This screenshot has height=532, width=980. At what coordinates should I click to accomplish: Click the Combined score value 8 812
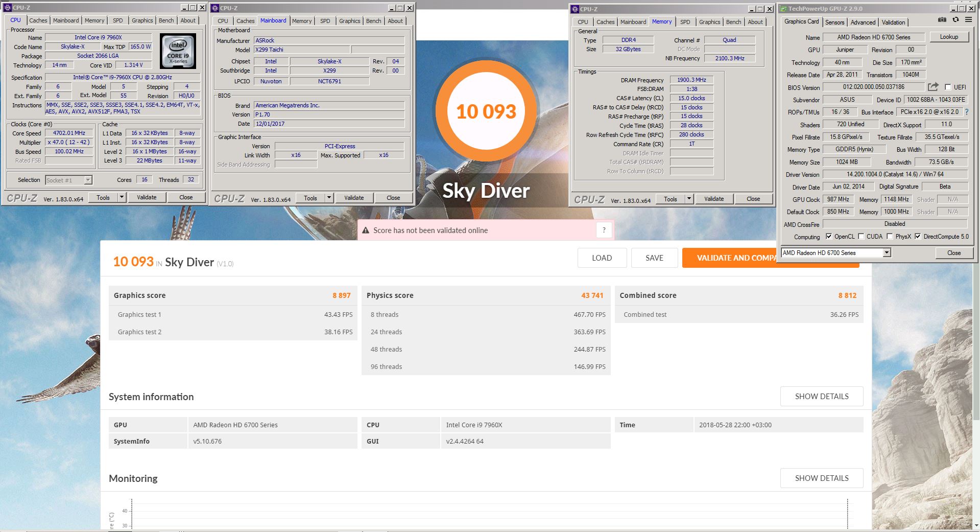pyautogui.click(x=847, y=295)
